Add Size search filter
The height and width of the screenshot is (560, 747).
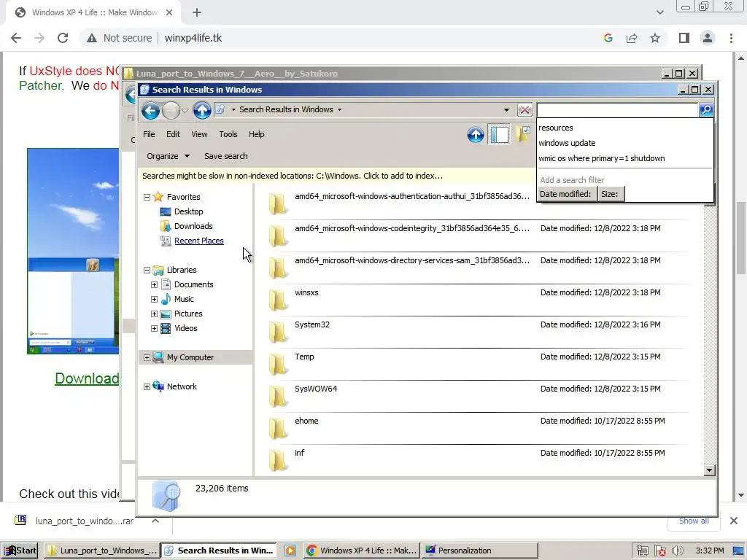point(611,194)
